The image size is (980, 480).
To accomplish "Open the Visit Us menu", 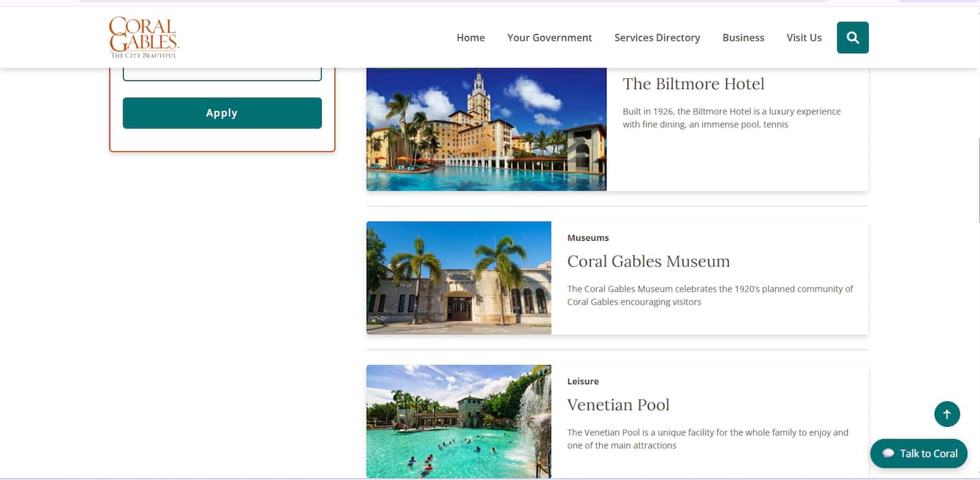I will pos(804,37).
